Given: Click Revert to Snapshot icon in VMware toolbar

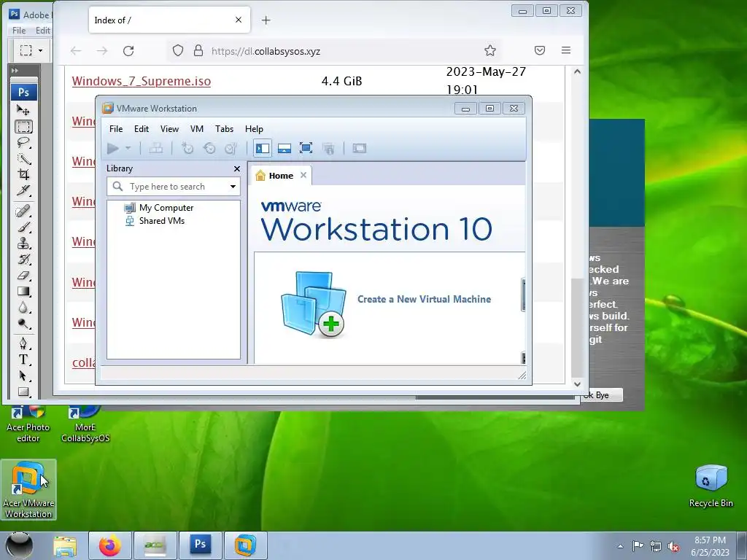Looking at the screenshot, I should click(209, 149).
